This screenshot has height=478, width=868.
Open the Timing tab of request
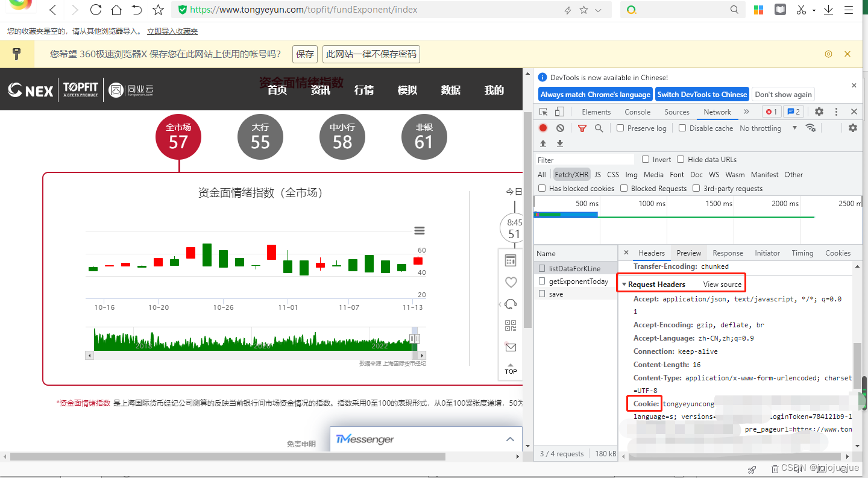[802, 253]
